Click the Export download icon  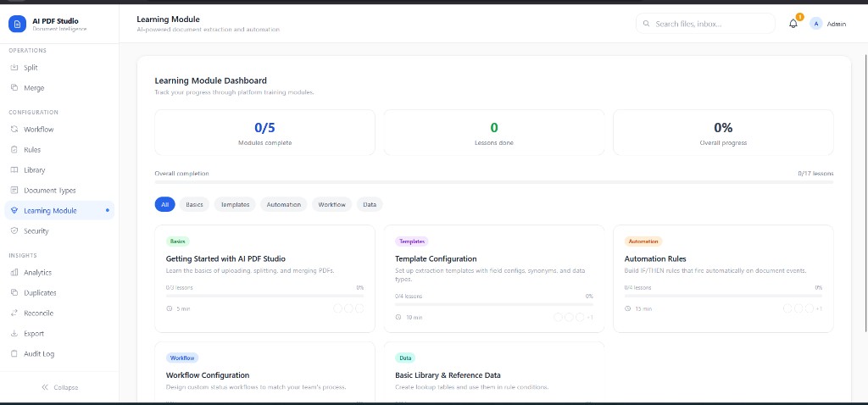[14, 334]
